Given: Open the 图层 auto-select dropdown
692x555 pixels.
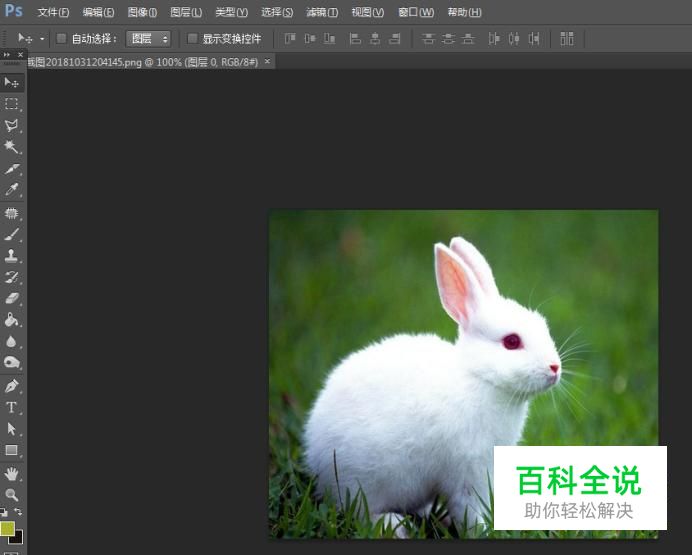Looking at the screenshot, I should (149, 39).
